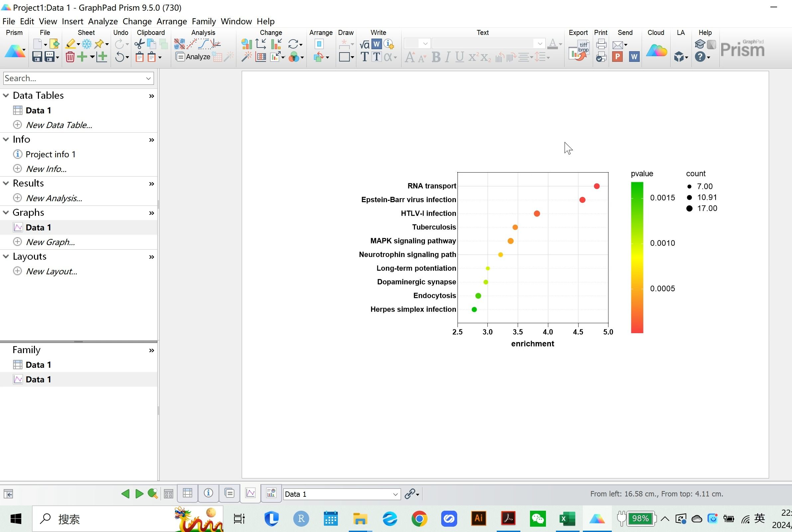Collapse the Graphs section
The width and height of the screenshot is (792, 532).
point(6,212)
